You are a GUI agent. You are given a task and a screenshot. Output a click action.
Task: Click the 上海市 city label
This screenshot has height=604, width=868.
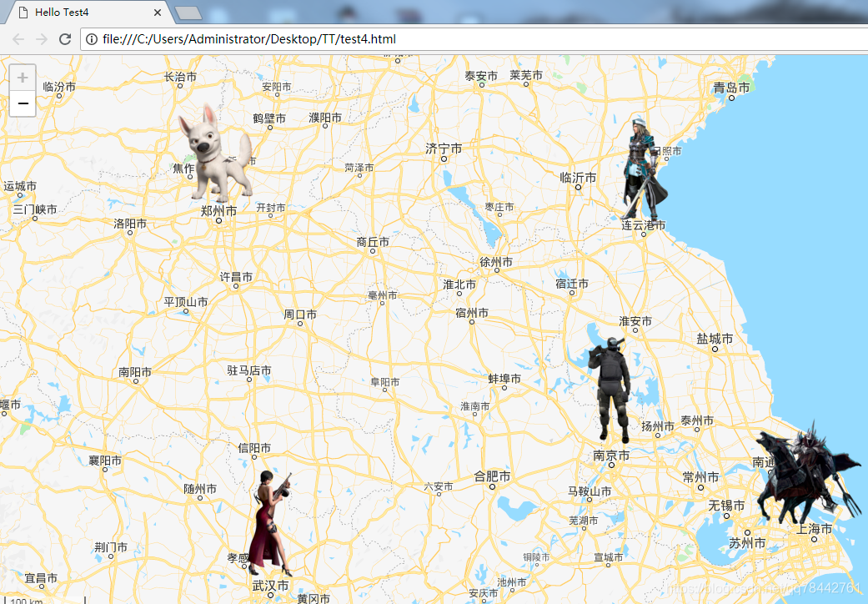point(815,529)
